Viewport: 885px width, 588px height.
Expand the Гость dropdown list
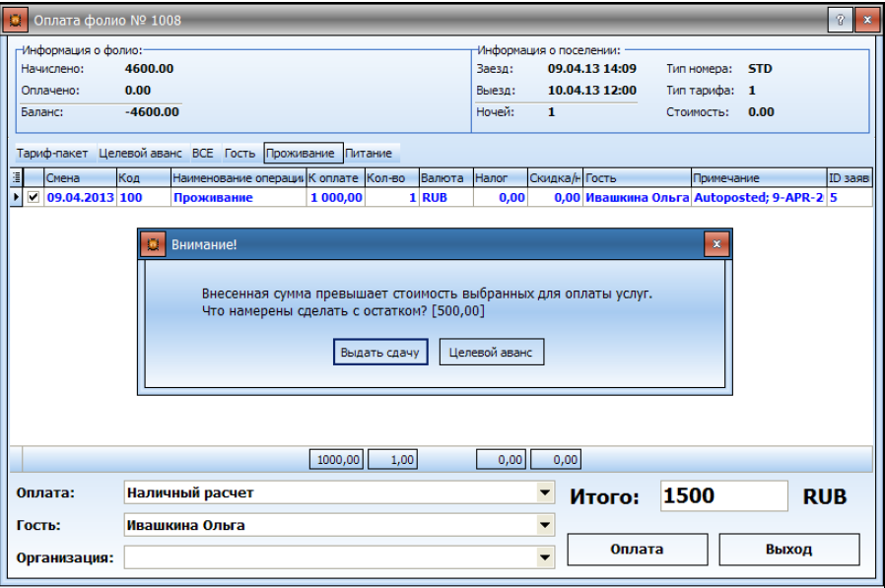[x=545, y=525]
